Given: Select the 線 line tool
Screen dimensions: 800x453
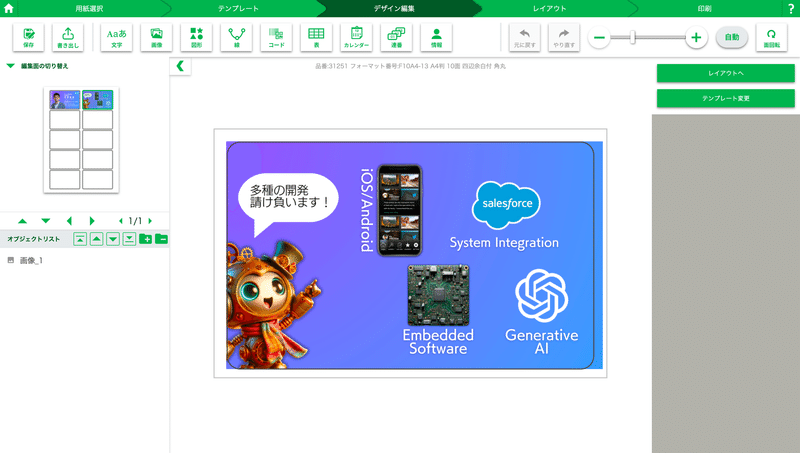Looking at the screenshot, I should (x=236, y=37).
